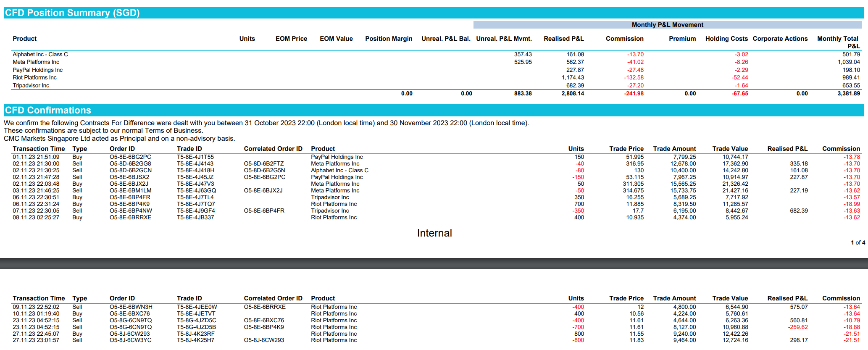Viewport: 868px width, 350px height.
Task: Select commission value -18.99
Action: point(852,204)
